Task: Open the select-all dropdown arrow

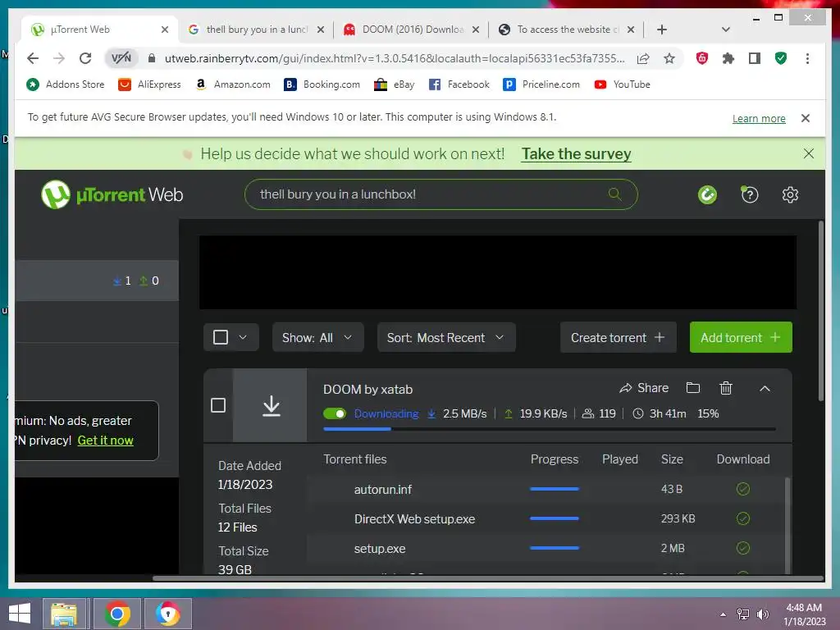Action: point(243,337)
